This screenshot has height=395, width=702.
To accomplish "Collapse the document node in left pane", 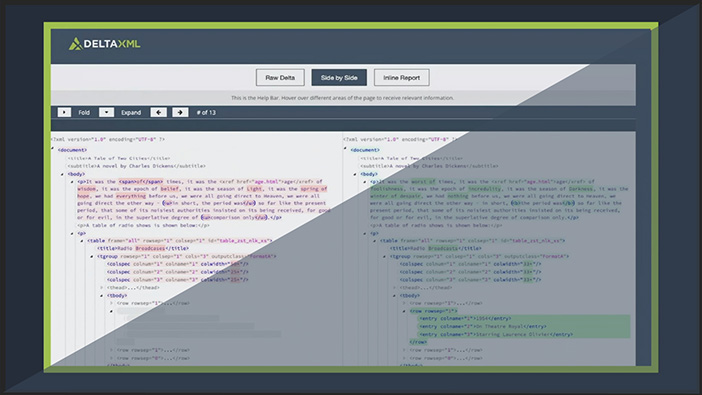I will [53, 149].
